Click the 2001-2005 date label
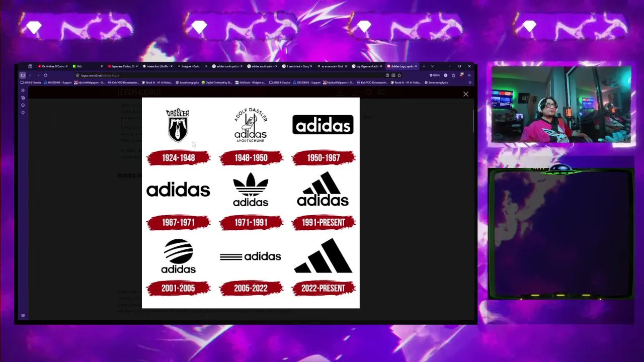 coord(178,288)
